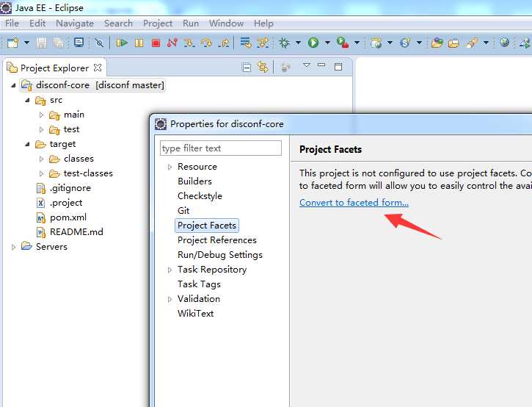This screenshot has width=532, height=407.
Task: Expand the classes folder
Action: point(41,159)
